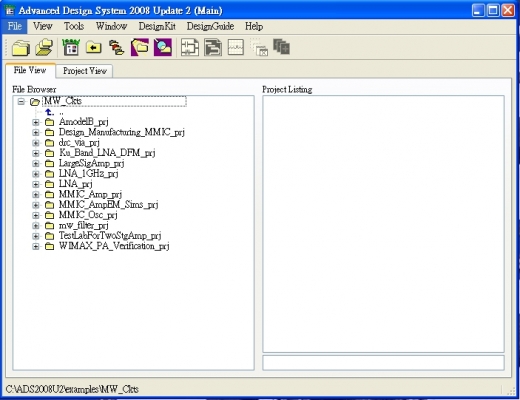The height and width of the screenshot is (400, 520).
Task: Click the Open Project toolbar icon
Action: pyautogui.click(x=44, y=47)
